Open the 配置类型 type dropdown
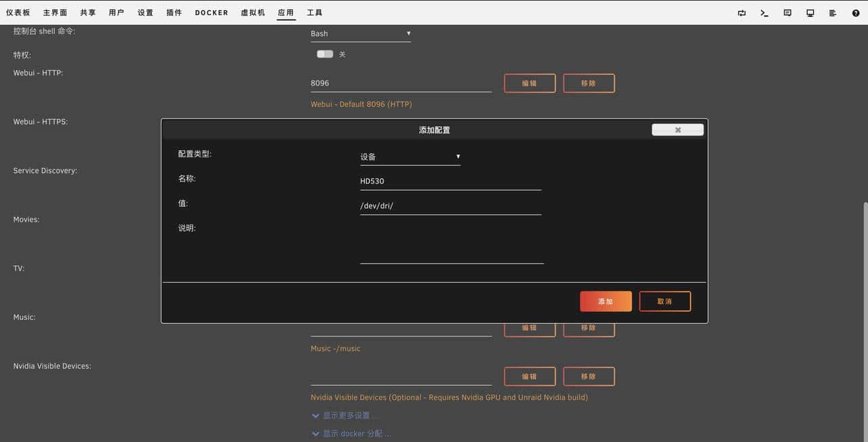 [x=410, y=157]
